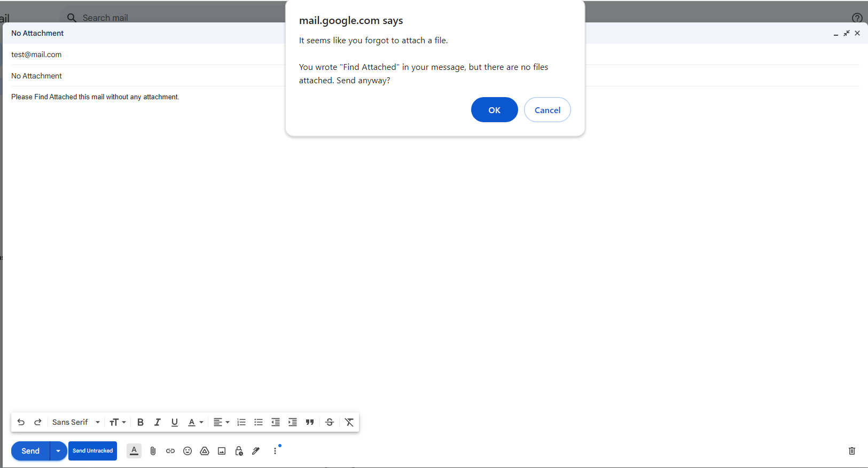Click the recipient field test@mail.com

36,54
